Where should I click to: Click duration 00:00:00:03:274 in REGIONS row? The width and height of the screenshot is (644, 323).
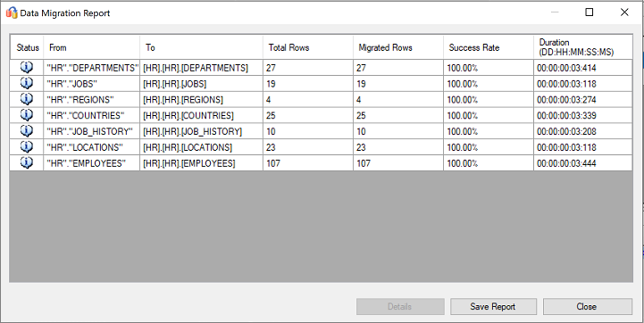(582, 100)
